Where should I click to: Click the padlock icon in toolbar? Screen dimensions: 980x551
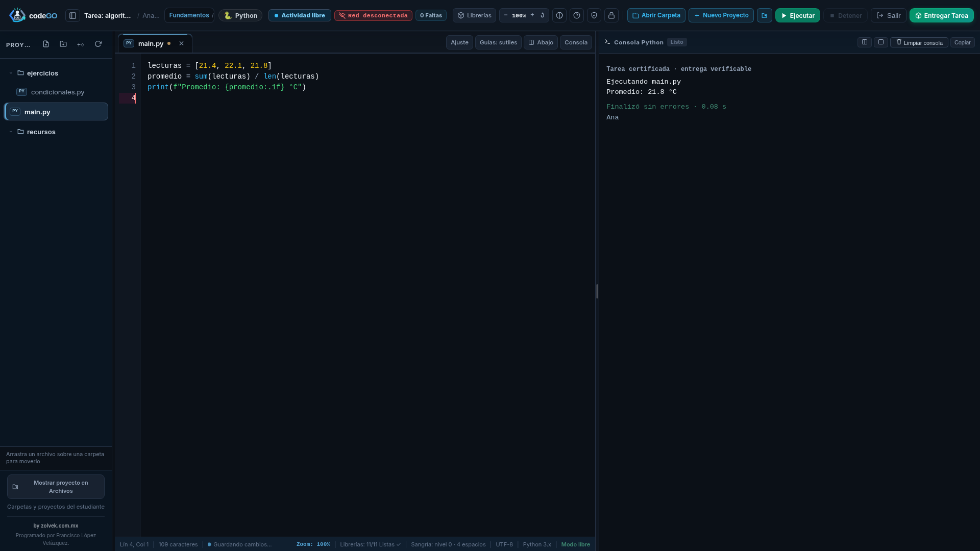point(611,15)
